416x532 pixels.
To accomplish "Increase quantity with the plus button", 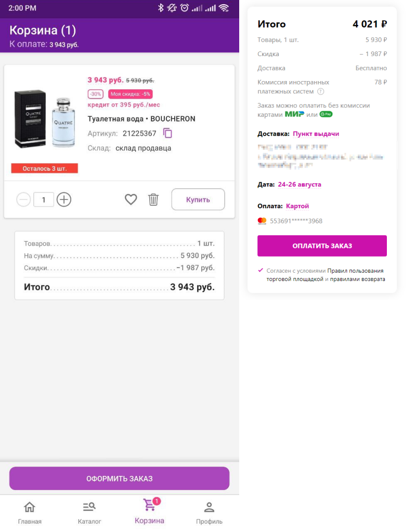I will pos(64,199).
